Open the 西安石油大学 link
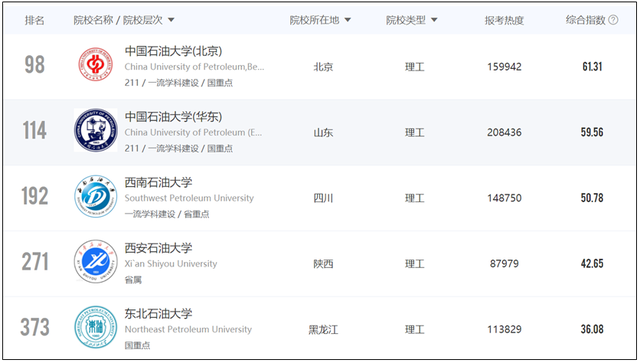Screen dimensions: 640x363 coord(158,248)
